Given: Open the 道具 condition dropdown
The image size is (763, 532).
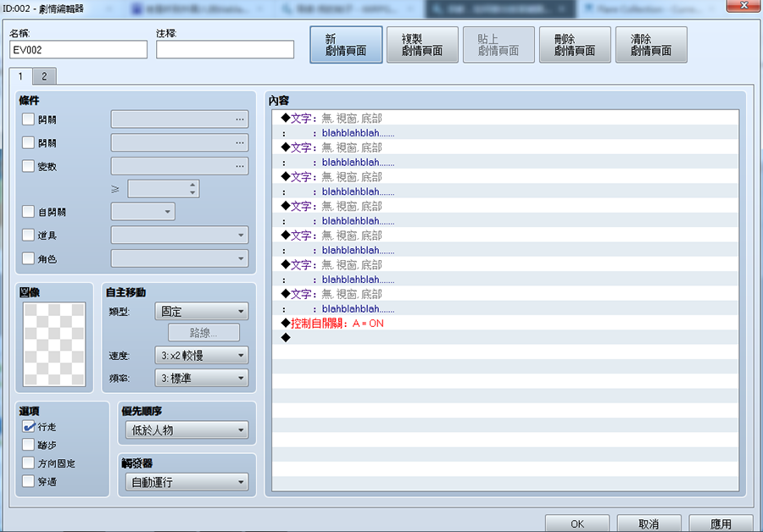Looking at the screenshot, I should coord(180,235).
